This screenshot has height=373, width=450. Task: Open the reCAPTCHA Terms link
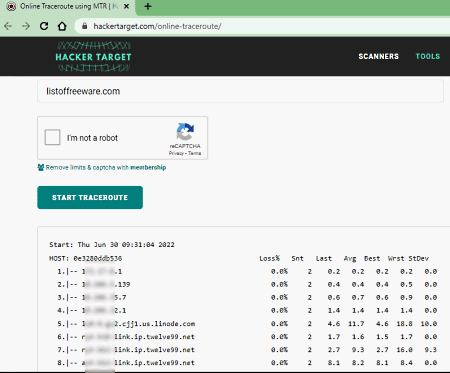coord(195,153)
